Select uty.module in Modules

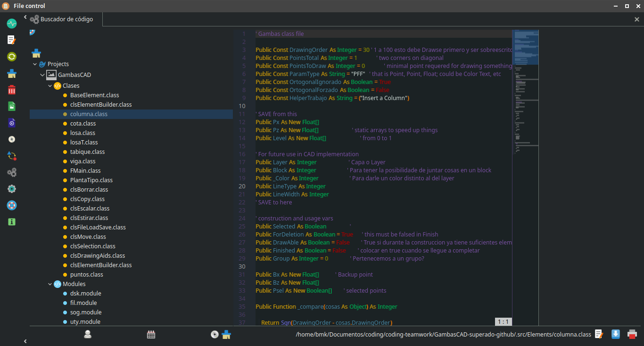(x=85, y=322)
